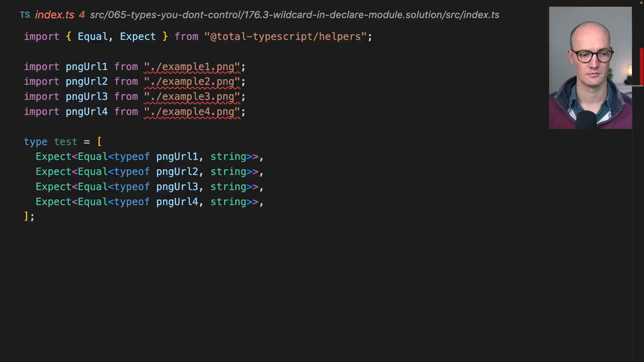
Task: Click the opening bracket after type test
Action: (x=99, y=141)
